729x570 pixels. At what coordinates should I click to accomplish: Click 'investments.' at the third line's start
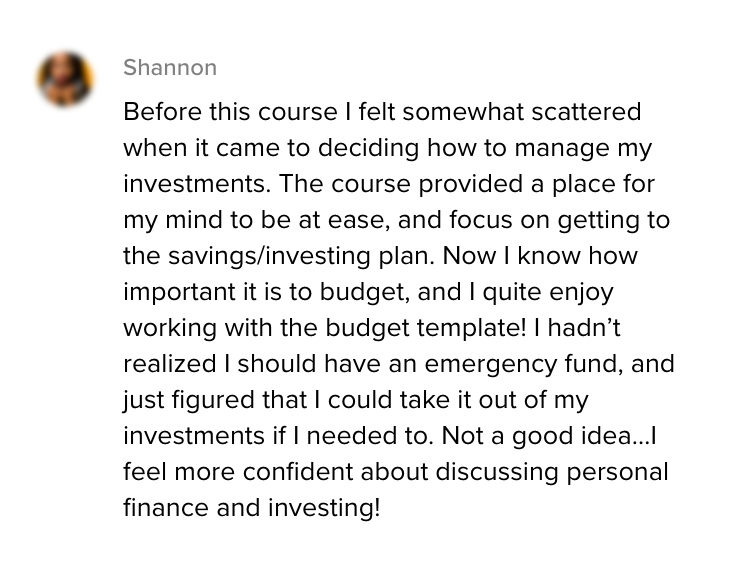coord(197,184)
